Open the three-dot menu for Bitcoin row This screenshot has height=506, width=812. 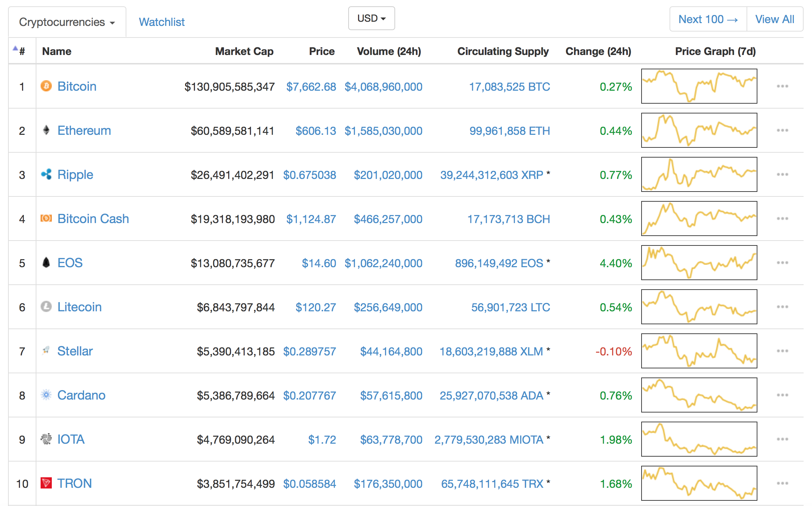(x=782, y=86)
